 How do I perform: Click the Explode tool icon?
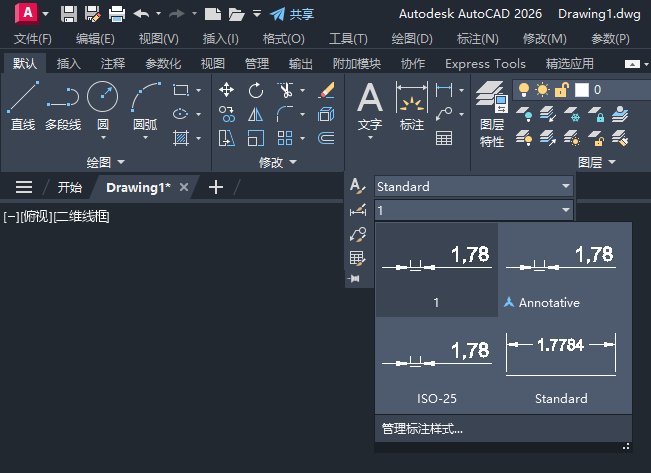[326, 114]
